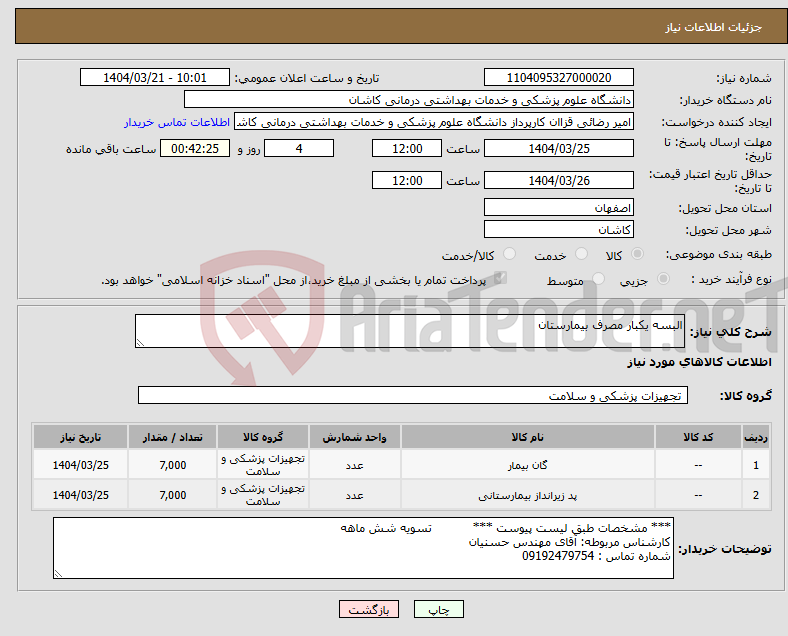This screenshot has height=636, width=788.
Task: Click the request creator field
Action: tap(434, 122)
